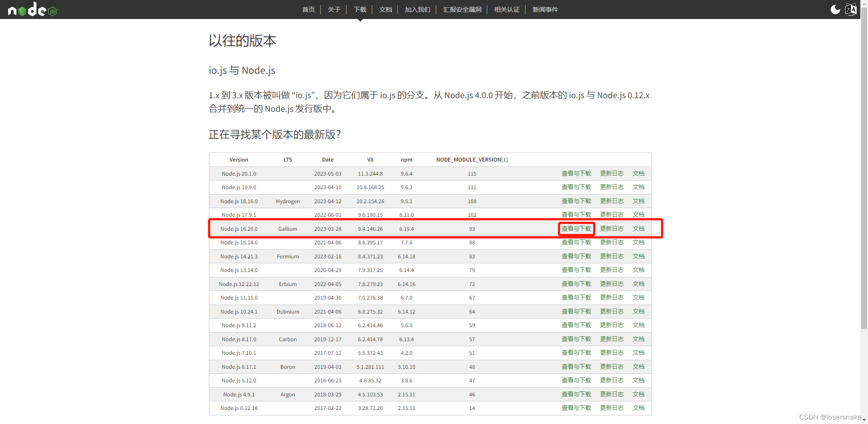Select the Hydrogen LTS cell
Image resolution: width=868 pixels, height=424 pixels.
point(288,201)
